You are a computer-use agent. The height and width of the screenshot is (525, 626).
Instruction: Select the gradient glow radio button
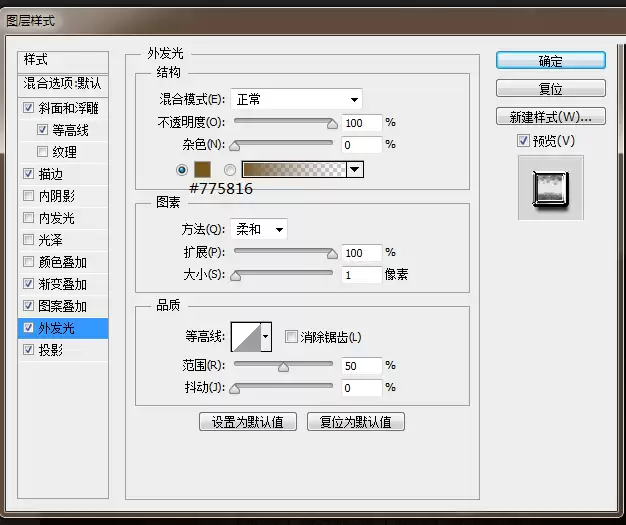tap(230, 170)
